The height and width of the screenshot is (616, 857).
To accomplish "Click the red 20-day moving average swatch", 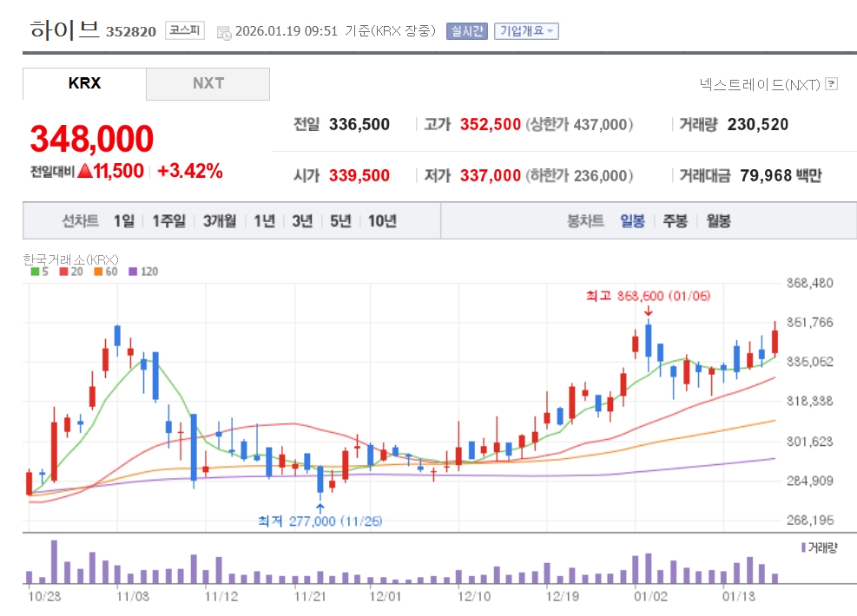I will tap(64, 272).
